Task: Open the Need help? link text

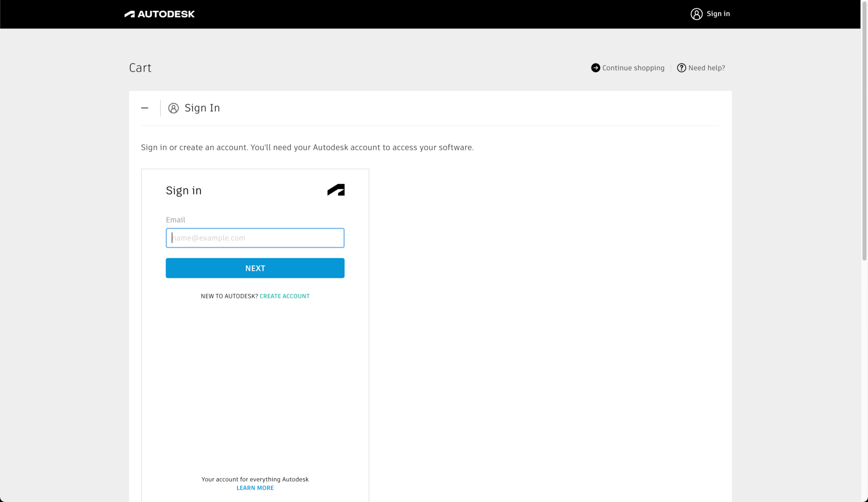Action: [707, 68]
